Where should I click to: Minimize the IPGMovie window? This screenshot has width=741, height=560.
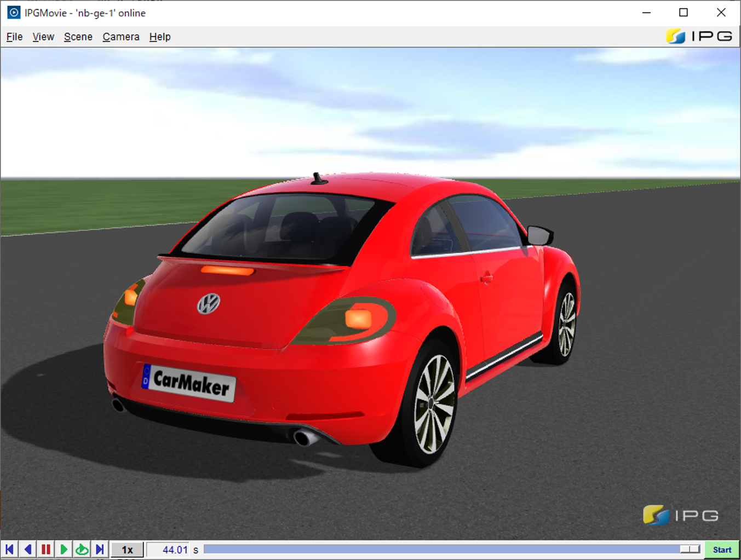click(646, 13)
